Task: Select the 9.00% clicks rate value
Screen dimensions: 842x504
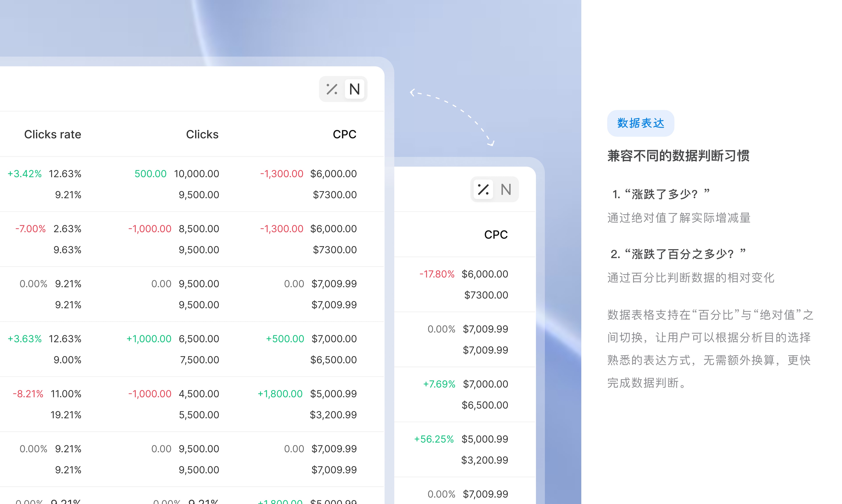Action: [67, 360]
